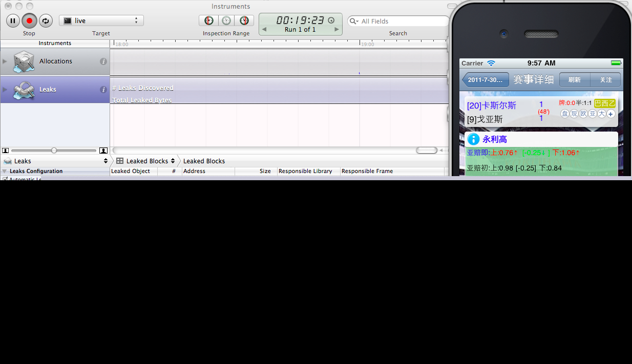Open Allocations instrument info inspector
The height and width of the screenshot is (364, 632).
pos(103,61)
